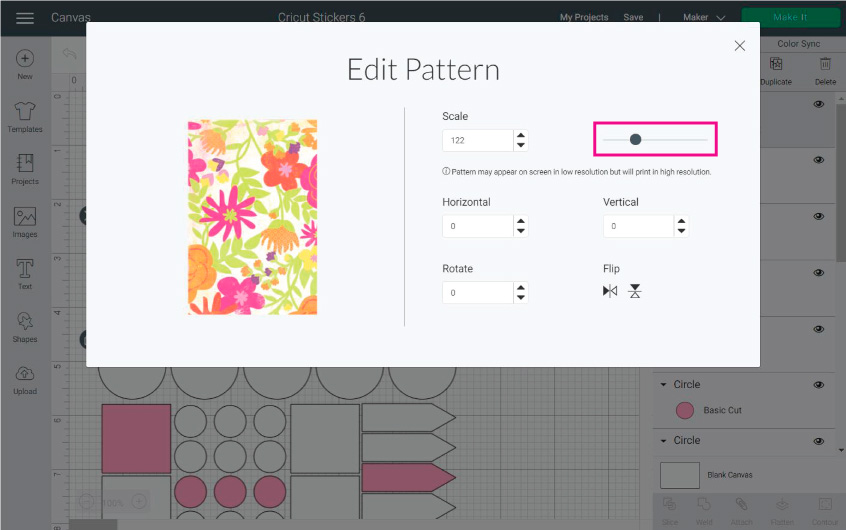Click the pink square shape on canvas
The width and height of the screenshot is (846, 530).
pyautogui.click(x=137, y=439)
